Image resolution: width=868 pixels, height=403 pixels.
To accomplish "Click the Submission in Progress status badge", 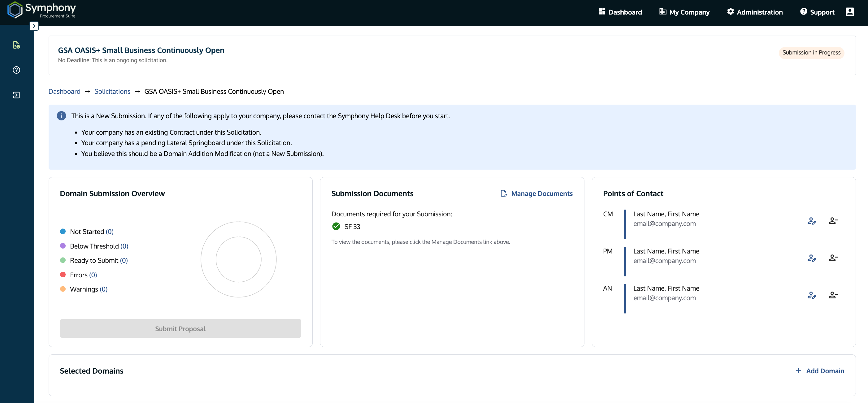I will click(x=811, y=53).
